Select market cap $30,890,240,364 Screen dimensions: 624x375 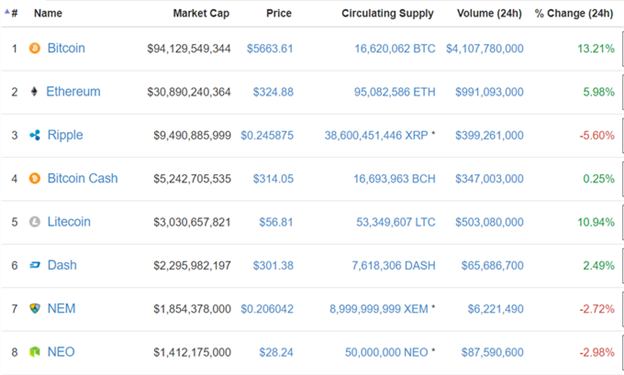tap(189, 92)
